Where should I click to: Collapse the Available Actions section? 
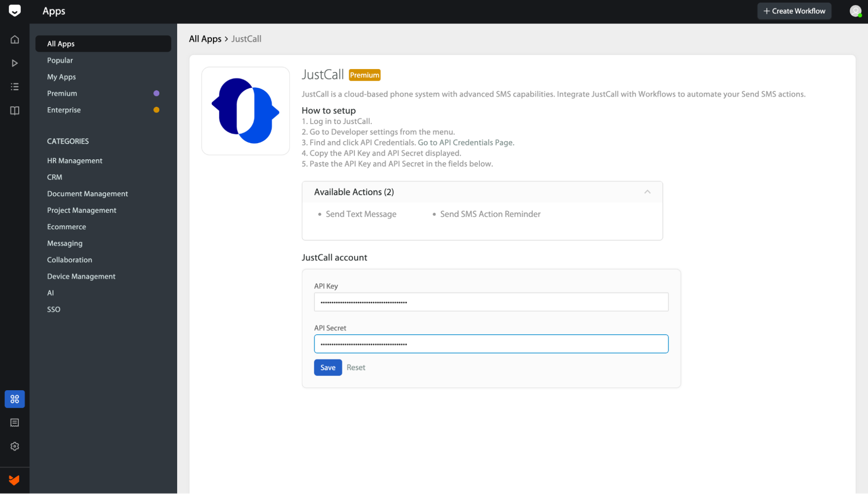(x=647, y=192)
